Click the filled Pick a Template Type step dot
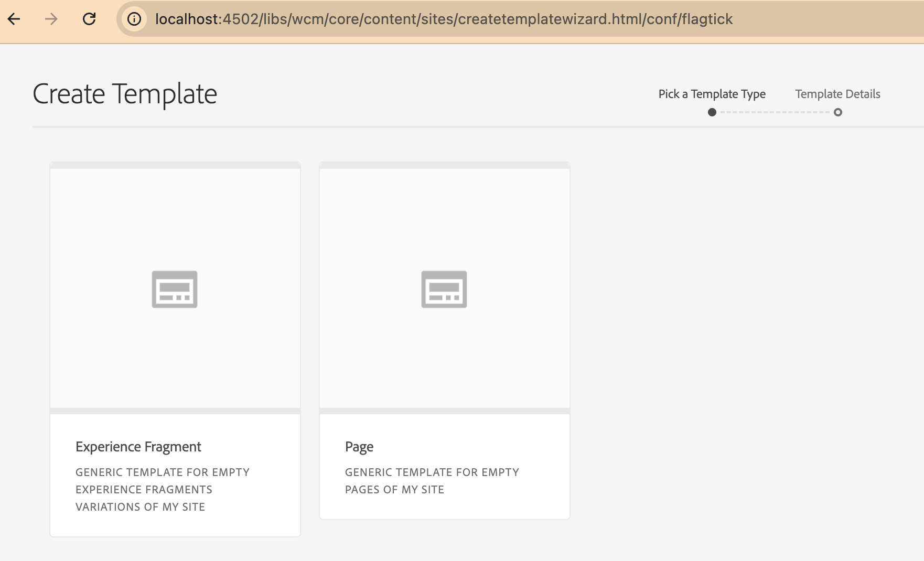Image resolution: width=924 pixels, height=561 pixels. pyautogui.click(x=712, y=112)
